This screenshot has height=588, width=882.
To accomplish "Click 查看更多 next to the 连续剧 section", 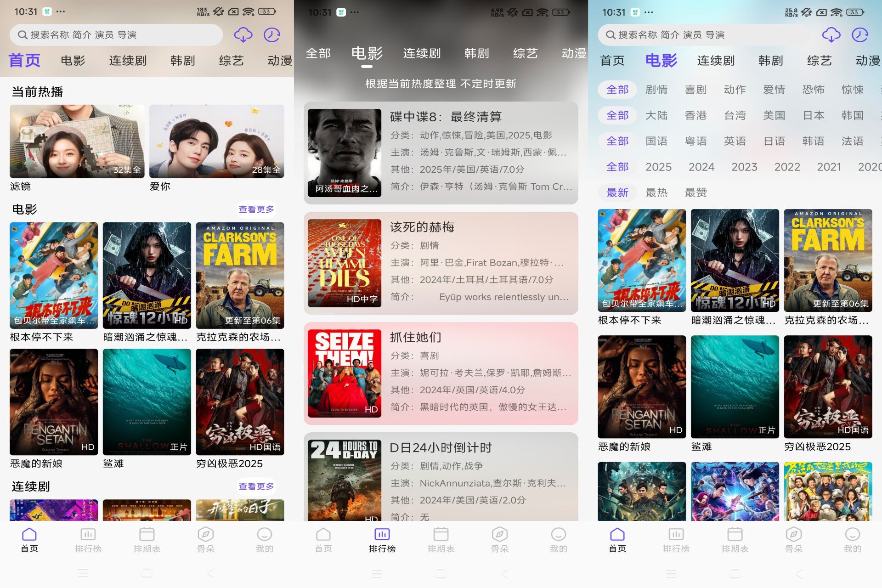I will coord(256,486).
